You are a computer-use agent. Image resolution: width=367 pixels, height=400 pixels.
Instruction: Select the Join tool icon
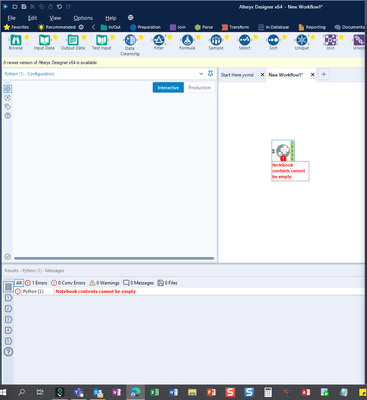[x=330, y=40]
